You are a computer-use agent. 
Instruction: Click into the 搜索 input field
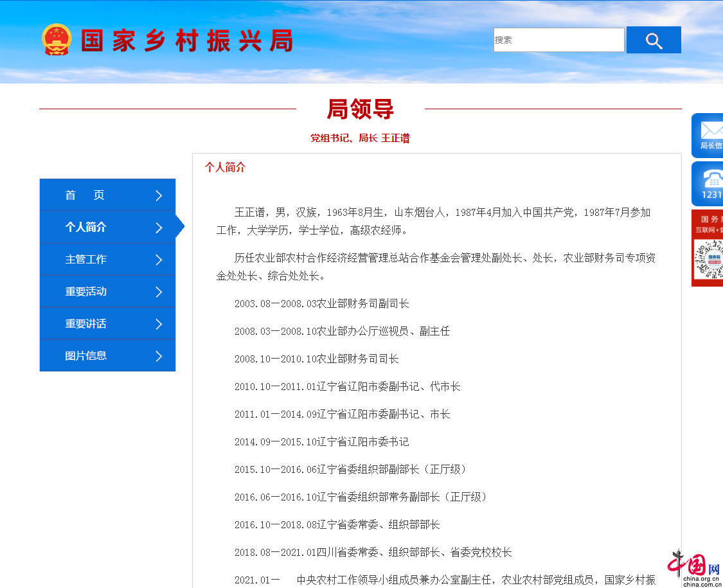558,40
